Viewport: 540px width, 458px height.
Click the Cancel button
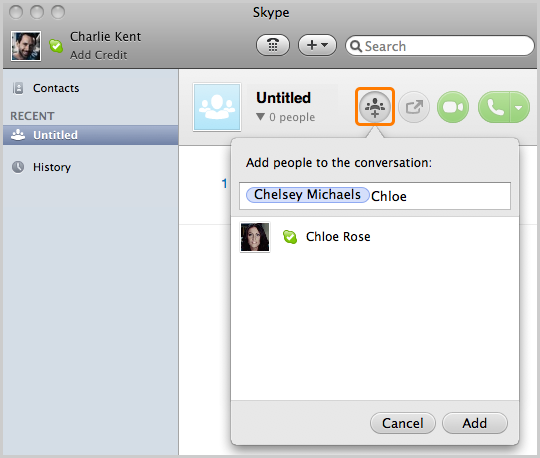pos(403,423)
